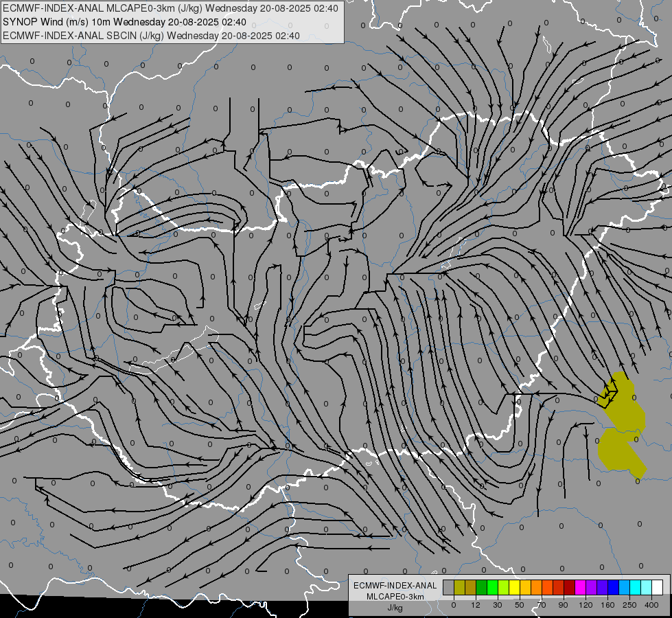Viewport: 672px width, 618px height.
Task: Select the MLCAPE0-3km label in the legend
Action: click(395, 597)
